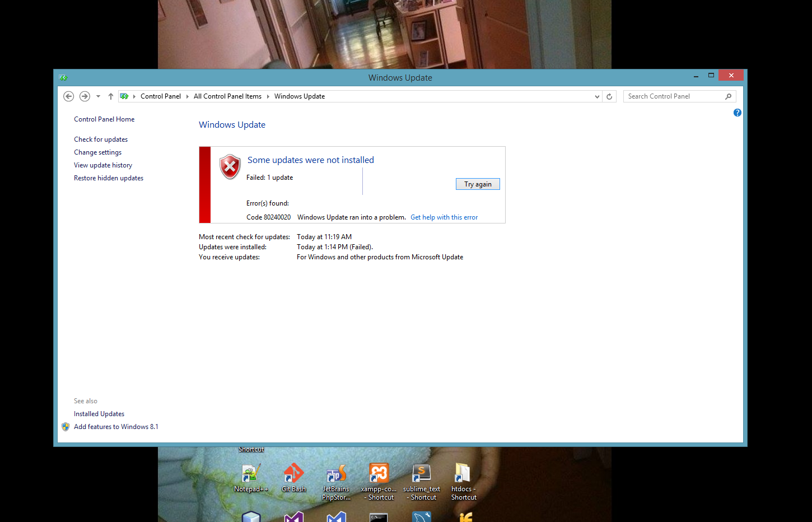Click 'Today at 11:19 AM' check time
This screenshot has height=522, width=812.
pos(324,237)
